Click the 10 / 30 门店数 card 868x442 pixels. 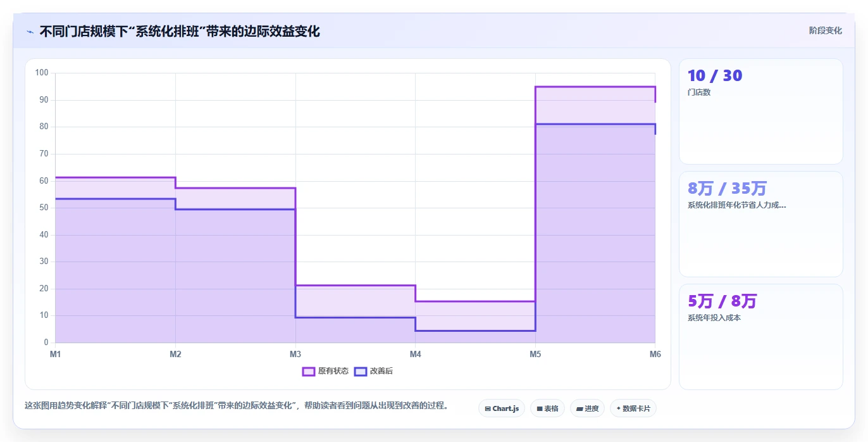760,111
